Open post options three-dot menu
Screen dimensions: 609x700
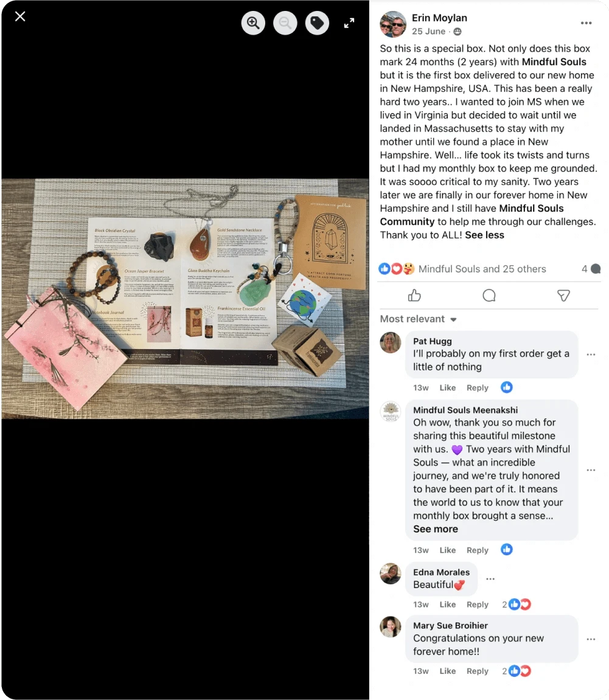tap(586, 23)
